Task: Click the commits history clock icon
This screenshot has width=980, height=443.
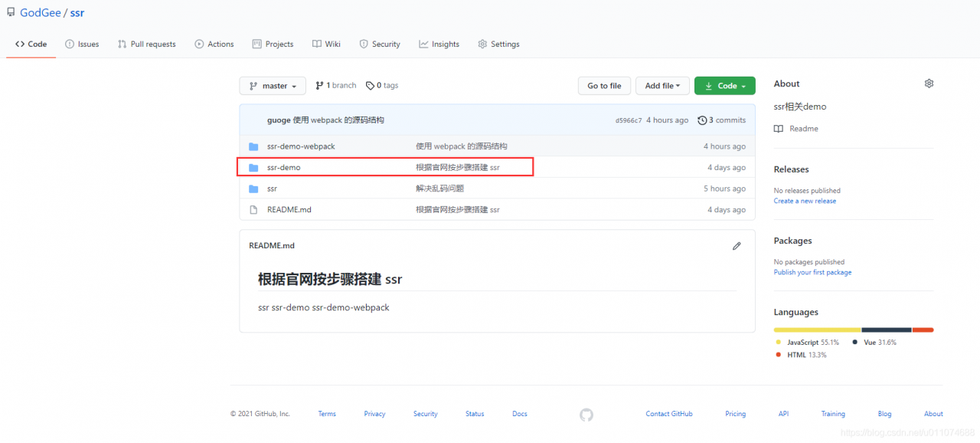Action: tap(702, 120)
